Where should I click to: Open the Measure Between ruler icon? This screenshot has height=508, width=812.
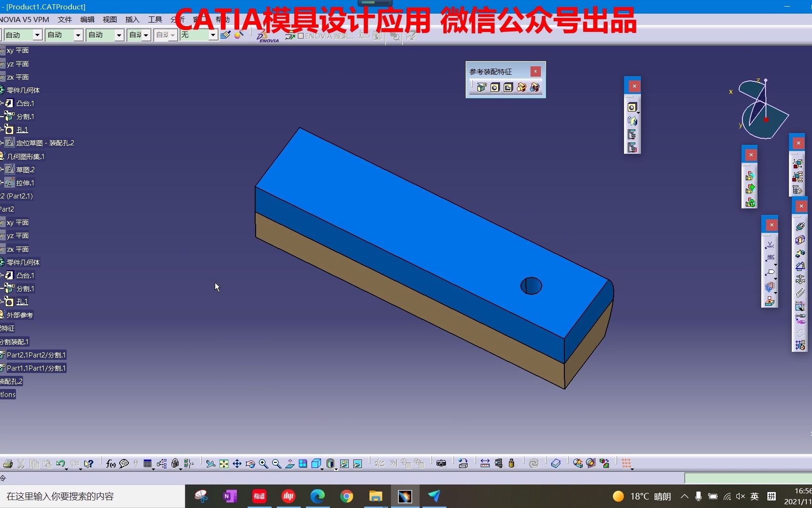coord(485,464)
